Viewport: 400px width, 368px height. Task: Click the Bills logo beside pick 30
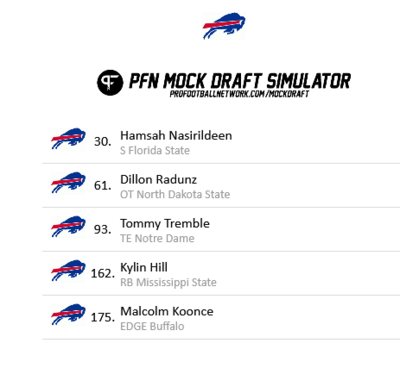tap(68, 139)
